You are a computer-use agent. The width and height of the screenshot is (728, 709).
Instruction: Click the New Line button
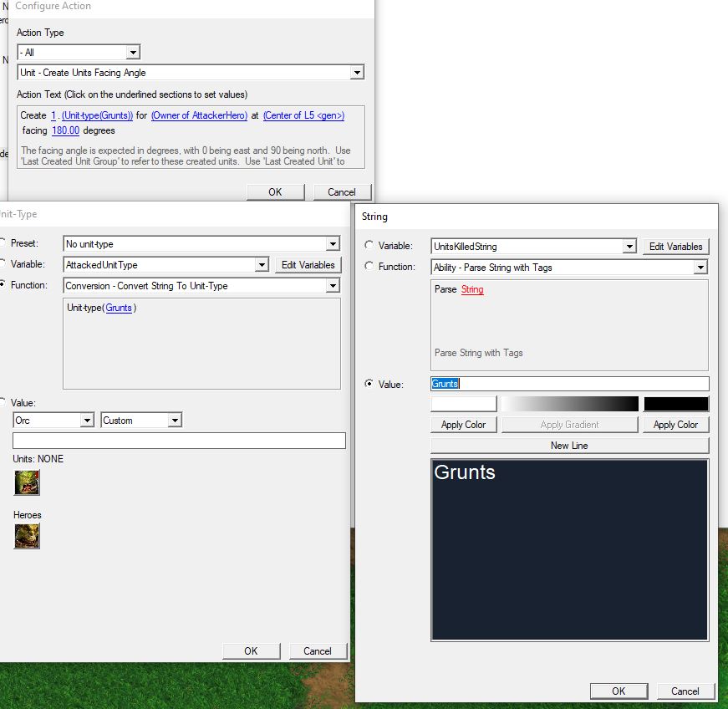point(570,446)
